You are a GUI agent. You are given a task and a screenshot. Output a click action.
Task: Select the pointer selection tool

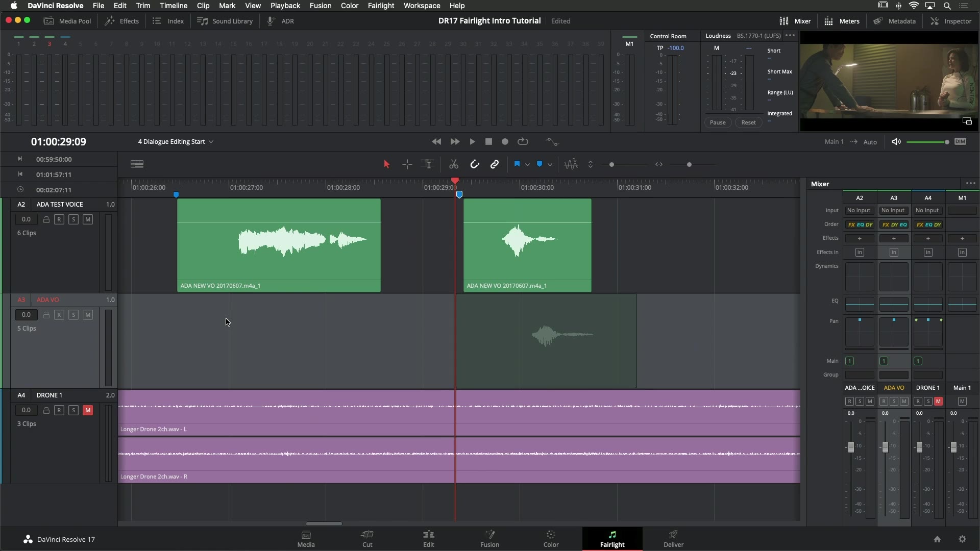click(x=386, y=164)
